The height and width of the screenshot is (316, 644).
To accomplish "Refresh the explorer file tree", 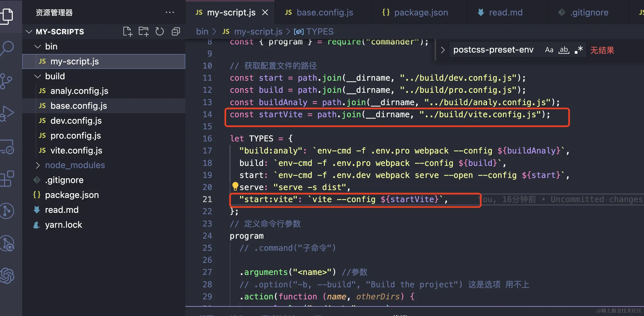I will coord(159,31).
